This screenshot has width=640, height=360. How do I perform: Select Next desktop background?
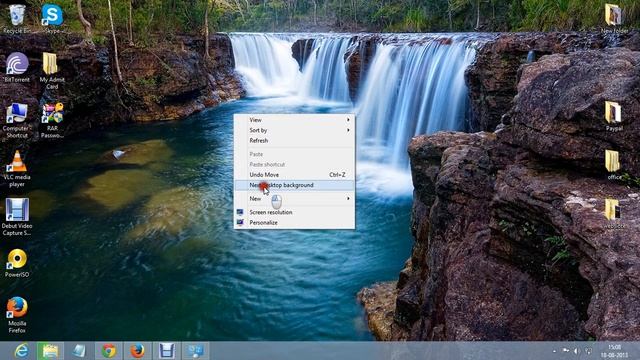click(x=294, y=185)
